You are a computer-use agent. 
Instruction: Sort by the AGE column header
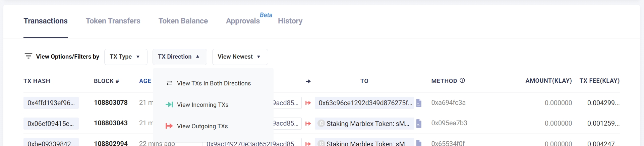point(145,81)
